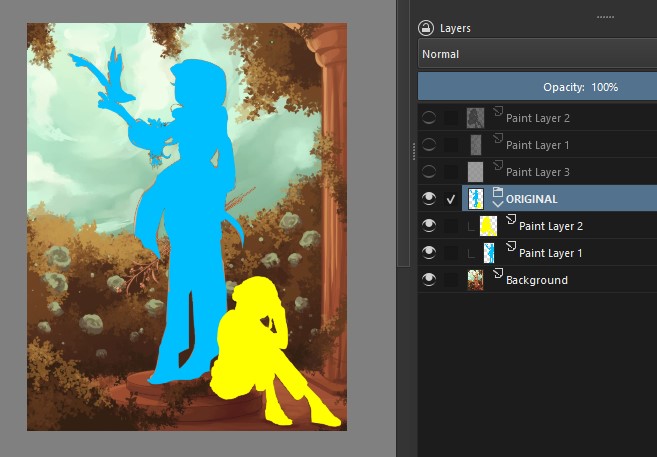
Task: Click the lock icon beside the Layers title
Action: (x=427, y=28)
